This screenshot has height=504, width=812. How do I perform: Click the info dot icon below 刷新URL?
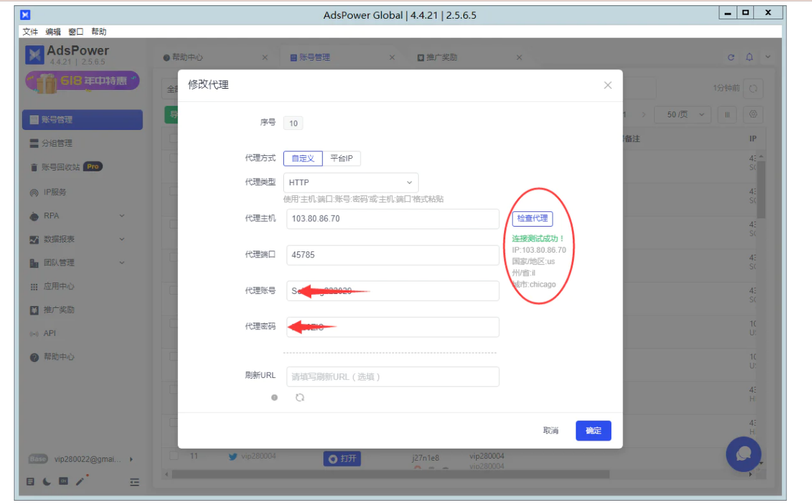tap(274, 397)
